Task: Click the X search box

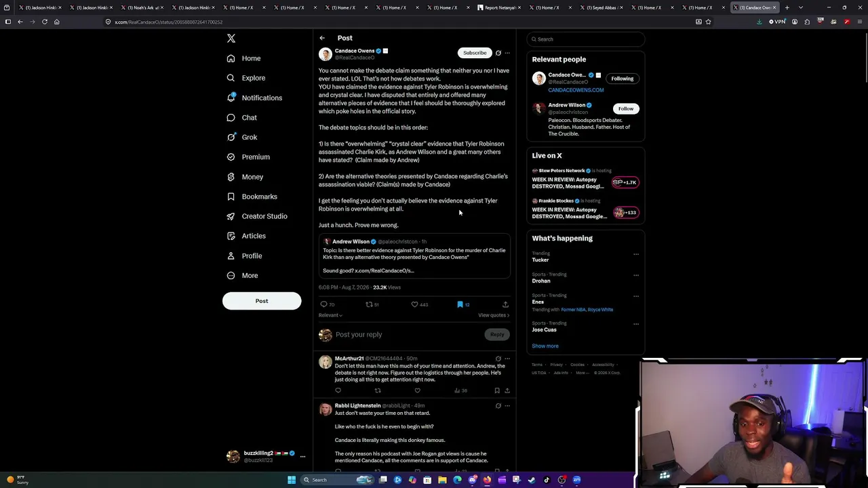Action: click(x=585, y=39)
